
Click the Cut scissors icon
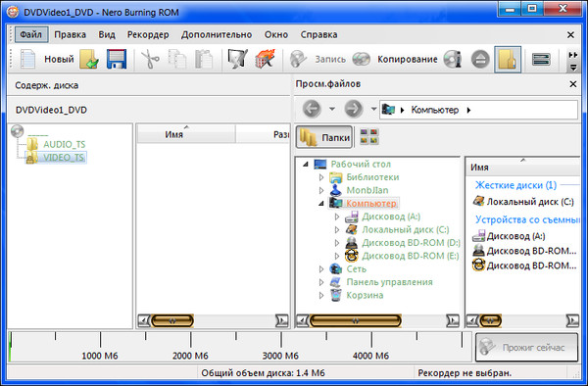[x=150, y=59]
